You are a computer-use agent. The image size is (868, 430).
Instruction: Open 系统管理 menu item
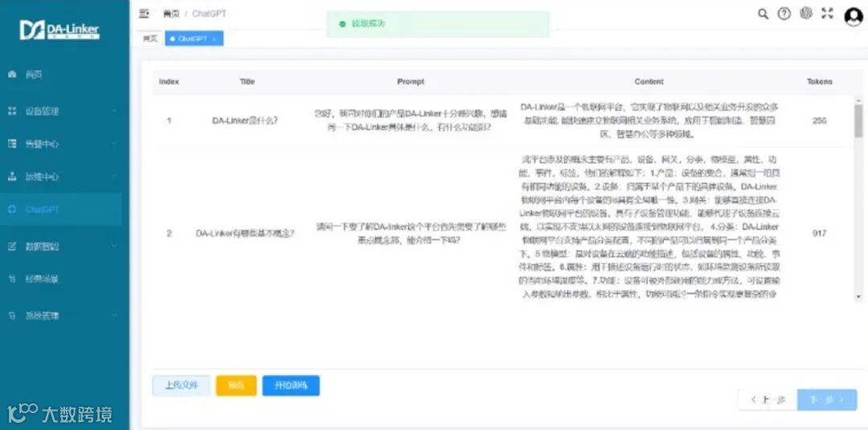pyautogui.click(x=61, y=315)
